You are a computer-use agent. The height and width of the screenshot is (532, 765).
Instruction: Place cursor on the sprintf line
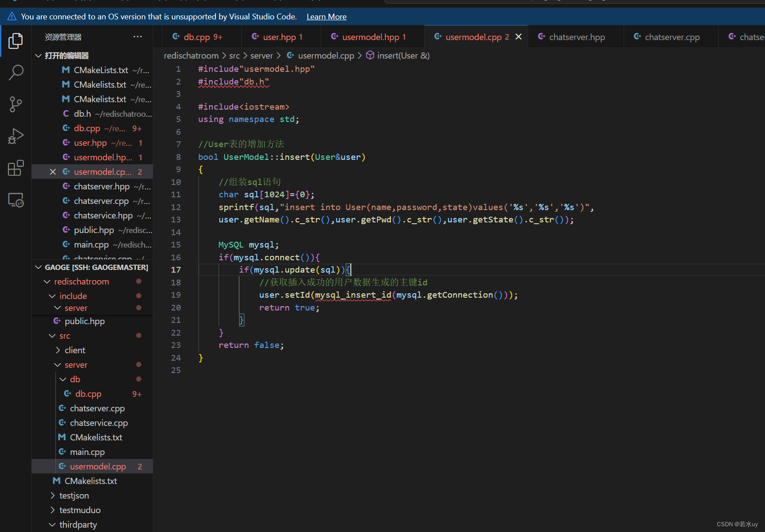[406, 207]
